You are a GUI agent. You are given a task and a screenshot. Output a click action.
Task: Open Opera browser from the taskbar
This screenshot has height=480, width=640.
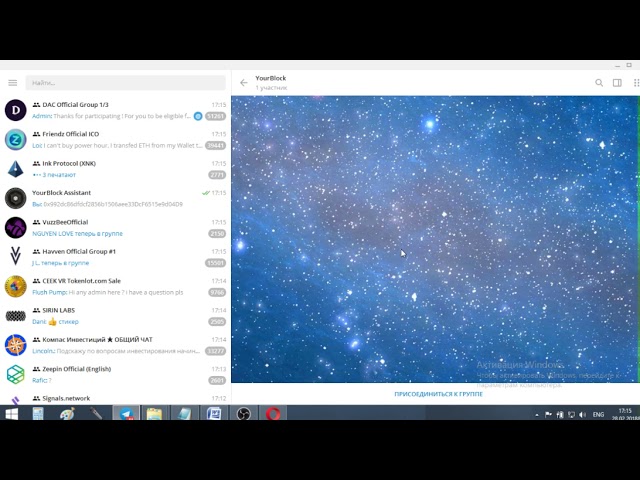[273, 414]
